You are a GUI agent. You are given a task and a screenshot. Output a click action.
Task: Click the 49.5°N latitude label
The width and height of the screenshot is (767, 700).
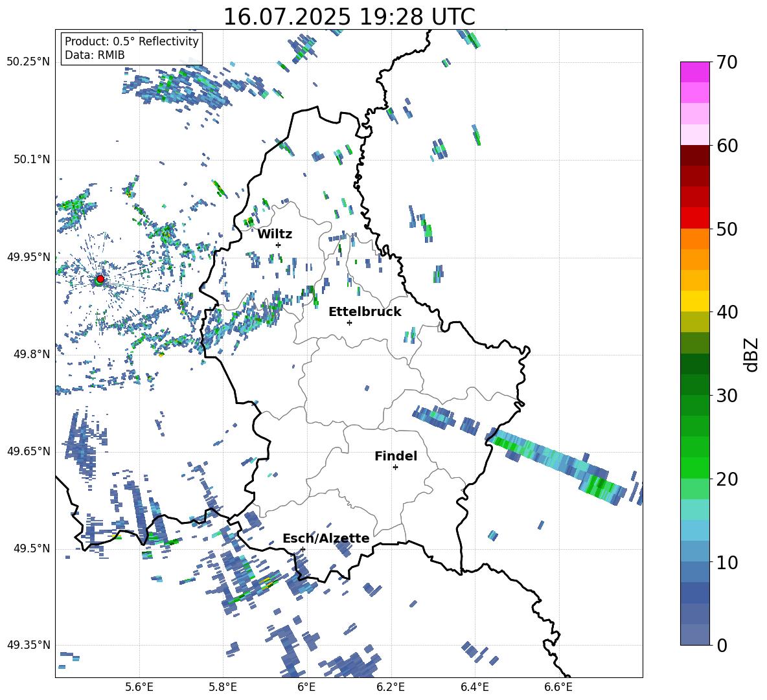(31, 548)
